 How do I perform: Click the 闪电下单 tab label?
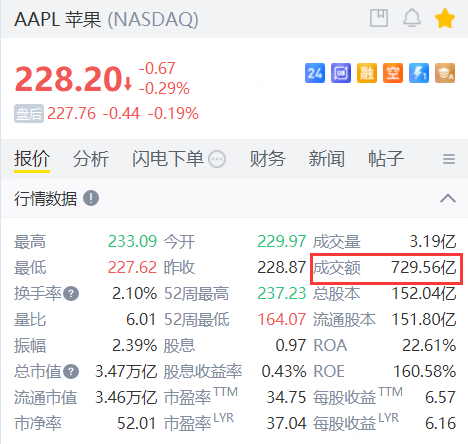tap(168, 159)
